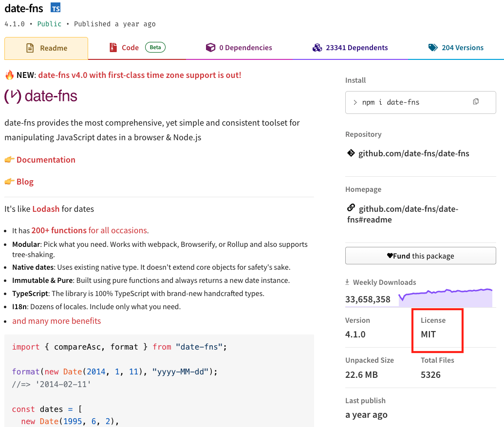Open the github.com/date-fns/date-fns repository link

pos(414,153)
